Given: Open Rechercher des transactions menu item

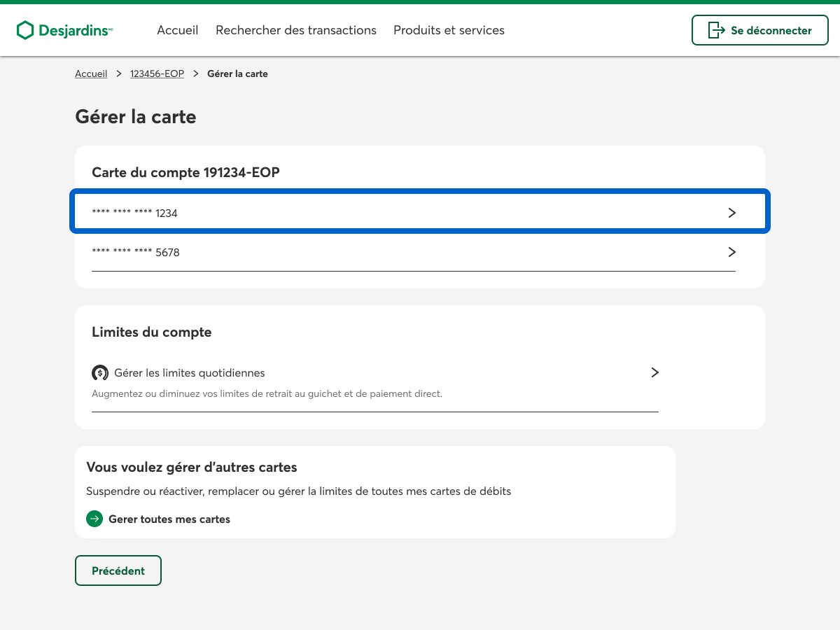Looking at the screenshot, I should pyautogui.click(x=296, y=30).
